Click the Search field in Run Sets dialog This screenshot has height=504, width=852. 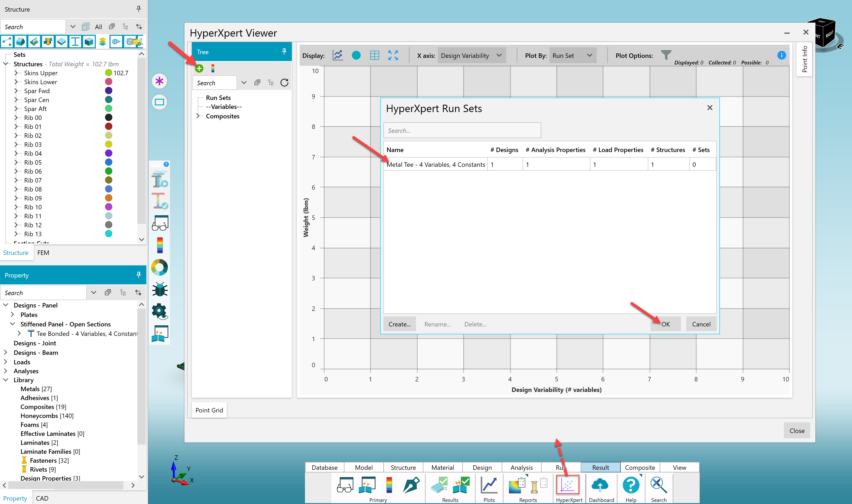(x=462, y=130)
